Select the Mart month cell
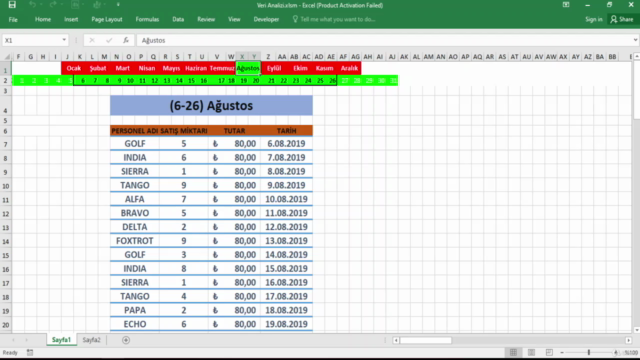This screenshot has width=640, height=360. click(x=122, y=68)
